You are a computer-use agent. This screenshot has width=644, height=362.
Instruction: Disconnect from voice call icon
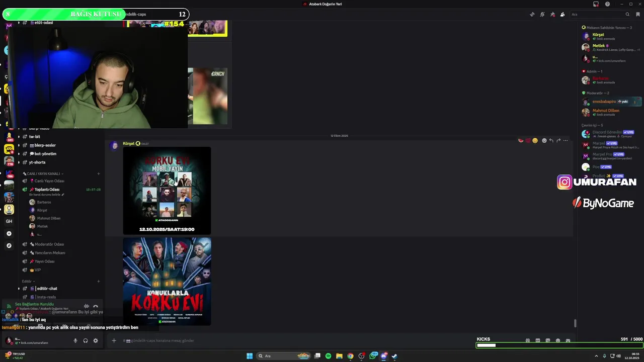tap(96, 306)
